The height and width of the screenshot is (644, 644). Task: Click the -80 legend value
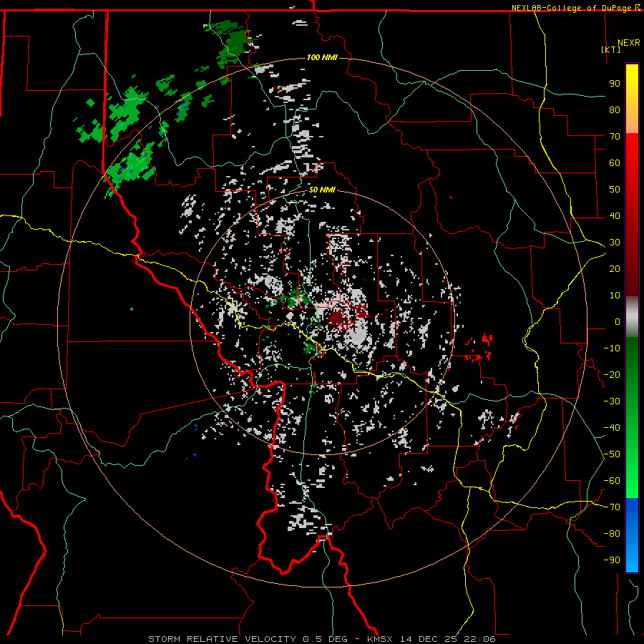(612, 534)
